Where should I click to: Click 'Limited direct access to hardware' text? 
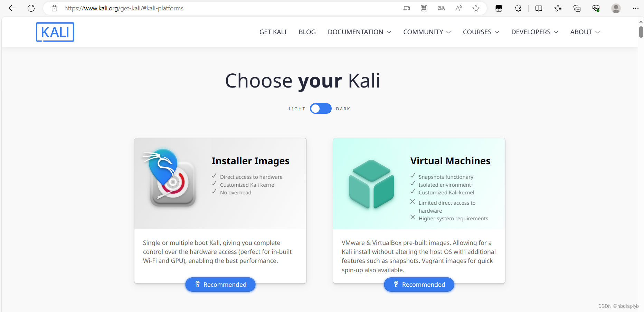[x=447, y=207]
